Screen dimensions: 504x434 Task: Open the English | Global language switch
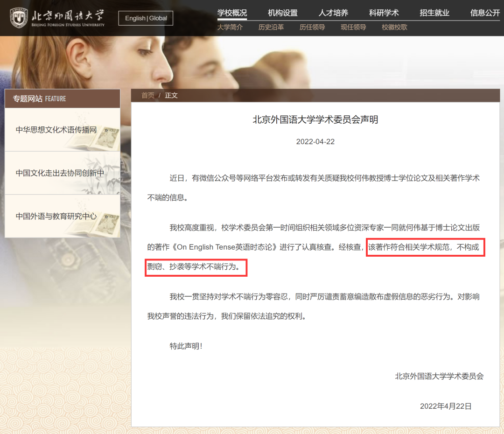146,18
